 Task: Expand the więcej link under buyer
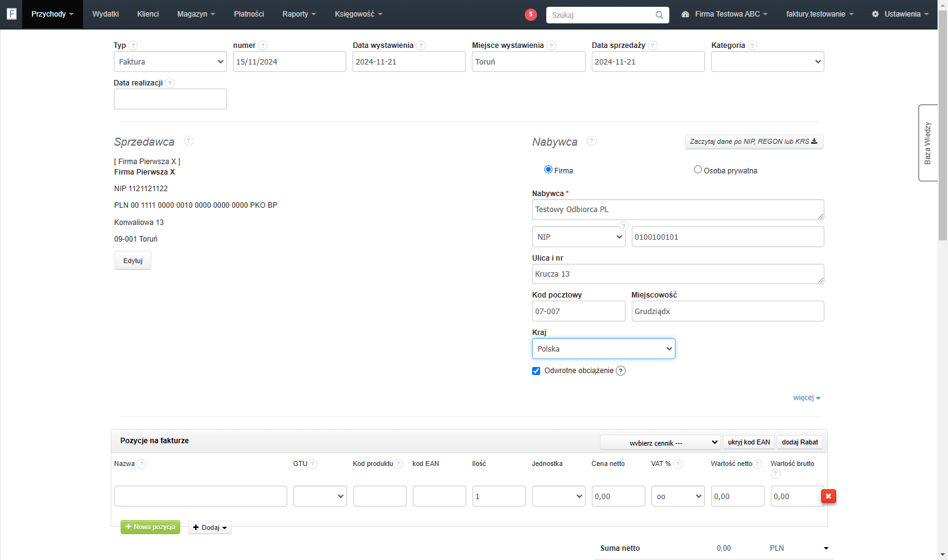pyautogui.click(x=807, y=398)
